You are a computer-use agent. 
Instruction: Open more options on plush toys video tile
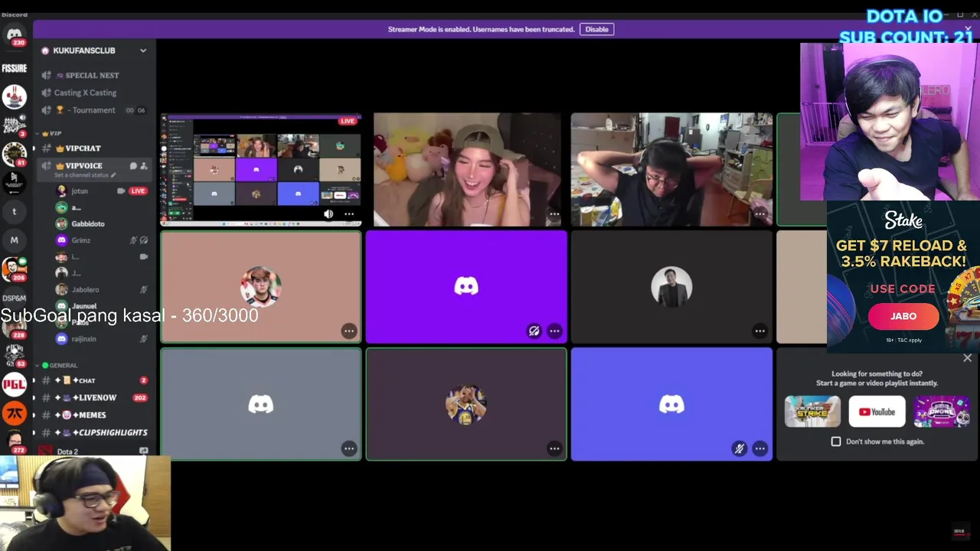[x=554, y=214]
